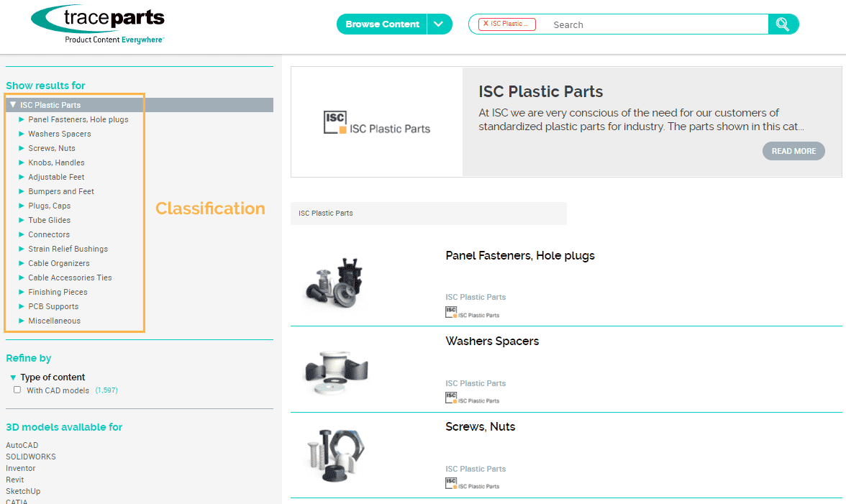Click ISC logo under Washers Spacers result

coord(451,398)
